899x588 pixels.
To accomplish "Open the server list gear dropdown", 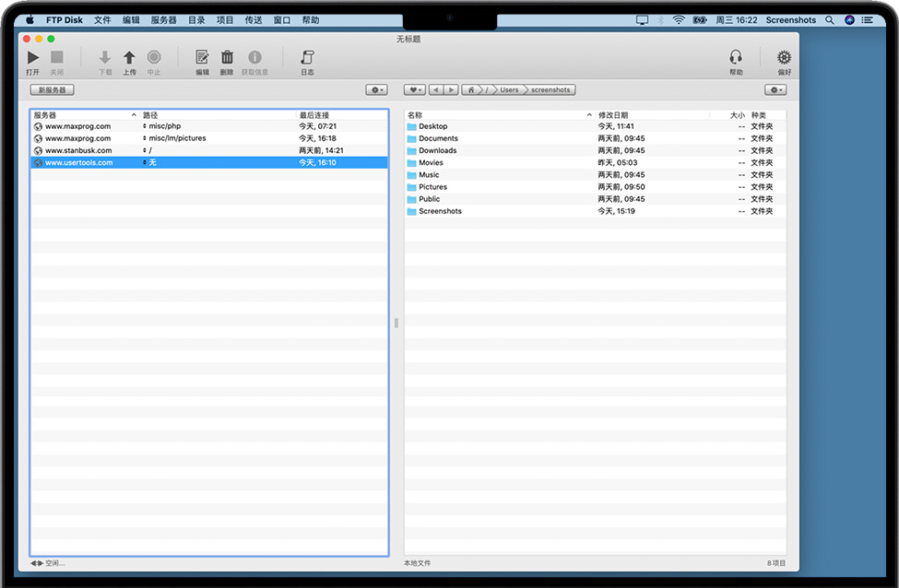I will click(x=376, y=90).
